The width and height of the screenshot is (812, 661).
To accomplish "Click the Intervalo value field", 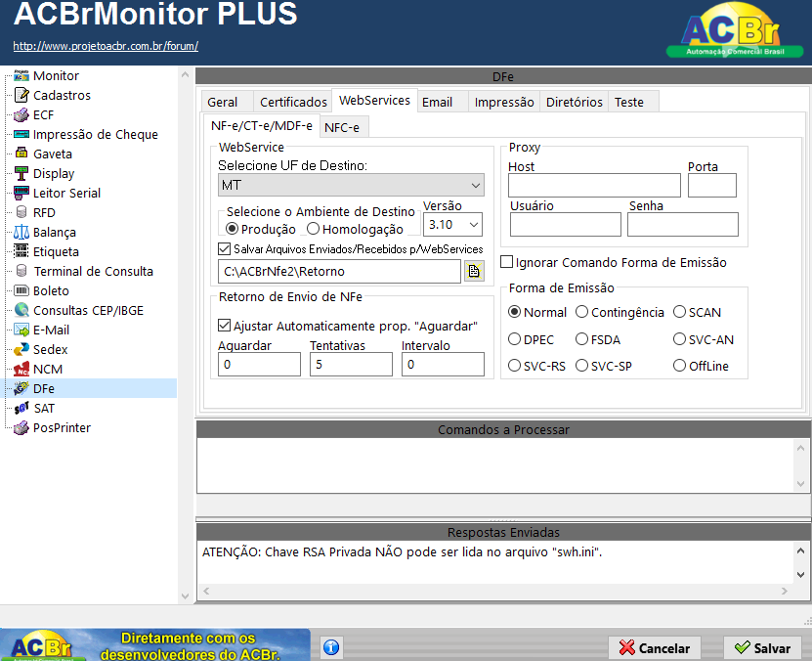I will click(443, 364).
